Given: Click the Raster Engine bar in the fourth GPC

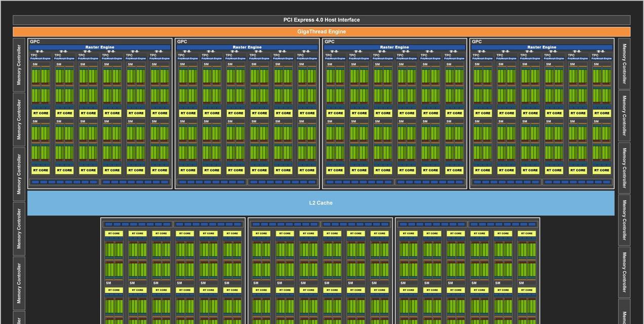Looking at the screenshot, I should point(542,47).
